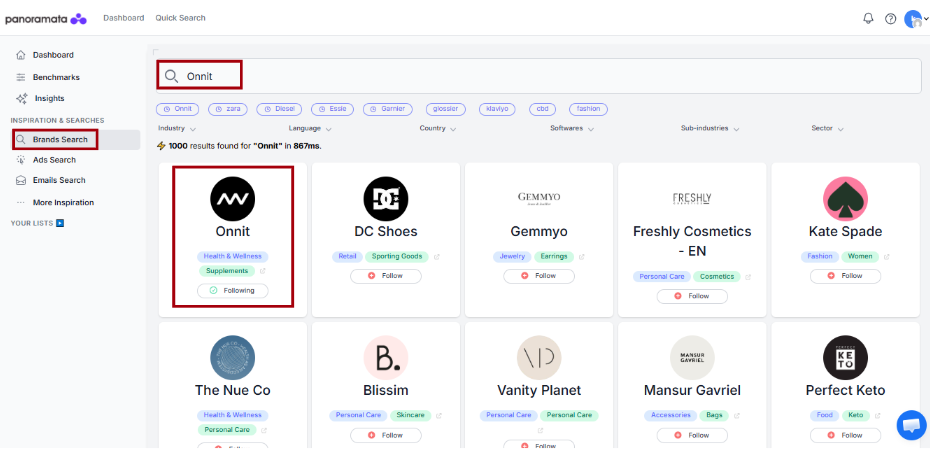Image resolution: width=930 pixels, height=449 pixels.
Task: Click the Insights sparkle icon
Action: 21,98
